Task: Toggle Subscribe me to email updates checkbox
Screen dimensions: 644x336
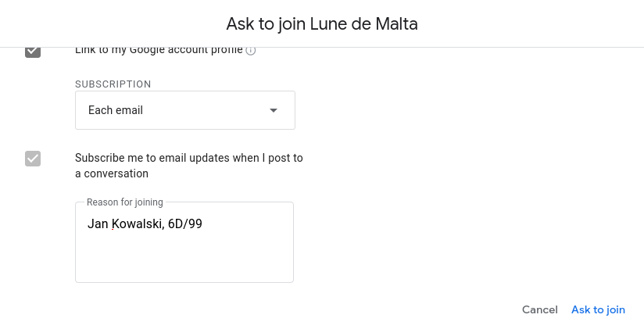Action: [33, 159]
